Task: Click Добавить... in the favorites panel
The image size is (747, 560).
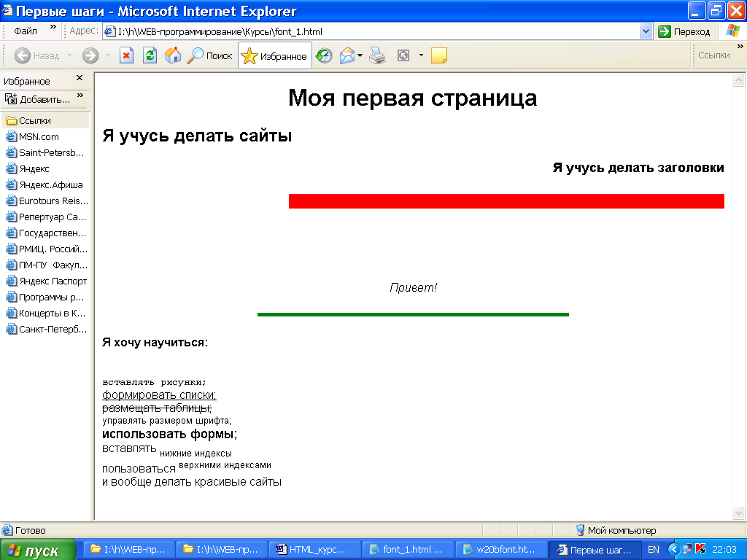Action: click(38, 99)
